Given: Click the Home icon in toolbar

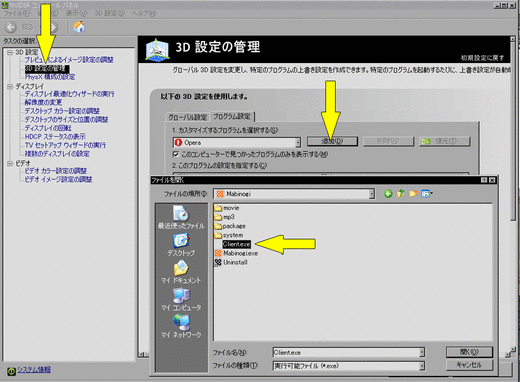Looking at the screenshot, I should tap(79, 27).
